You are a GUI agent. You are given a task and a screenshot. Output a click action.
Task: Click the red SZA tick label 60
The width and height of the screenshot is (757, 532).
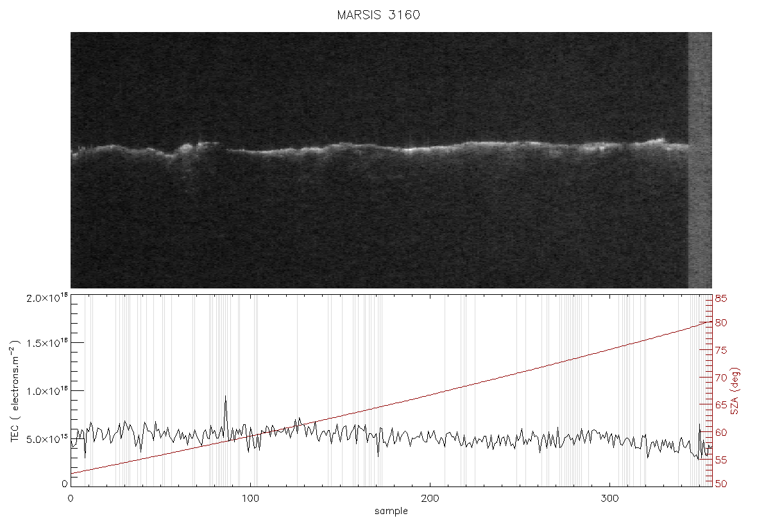[721, 433]
